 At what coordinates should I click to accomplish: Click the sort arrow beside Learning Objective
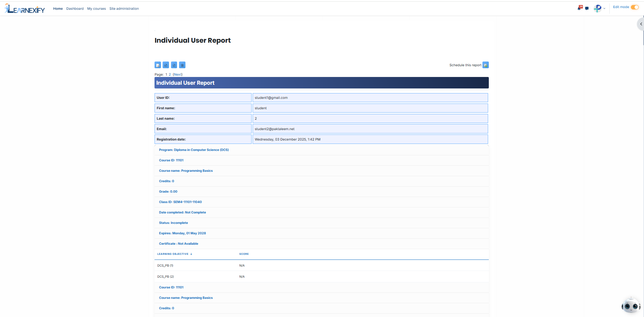tap(191, 254)
